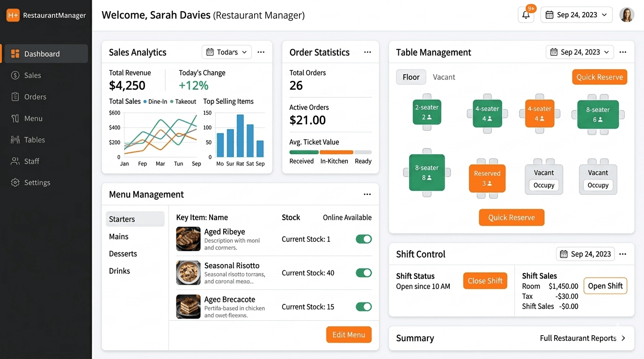Open Order Statistics three-dot options menu
The width and height of the screenshot is (644, 359).
367,52
